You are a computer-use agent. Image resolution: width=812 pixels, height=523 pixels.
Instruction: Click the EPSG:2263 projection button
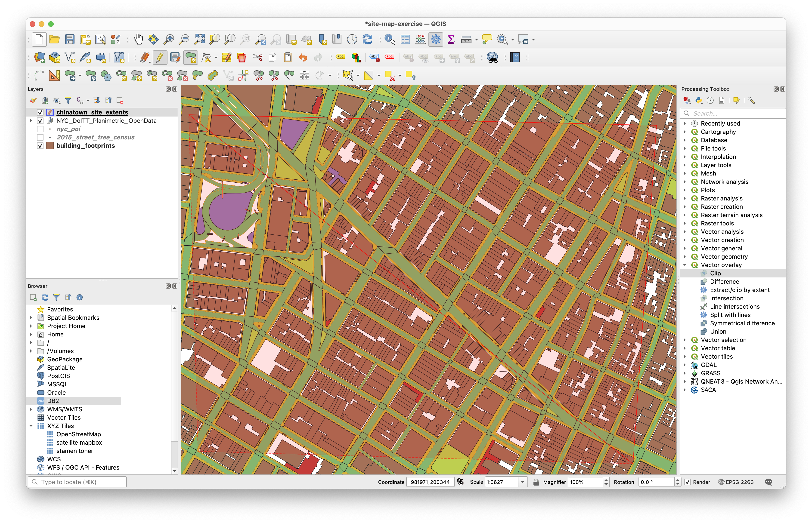click(736, 482)
